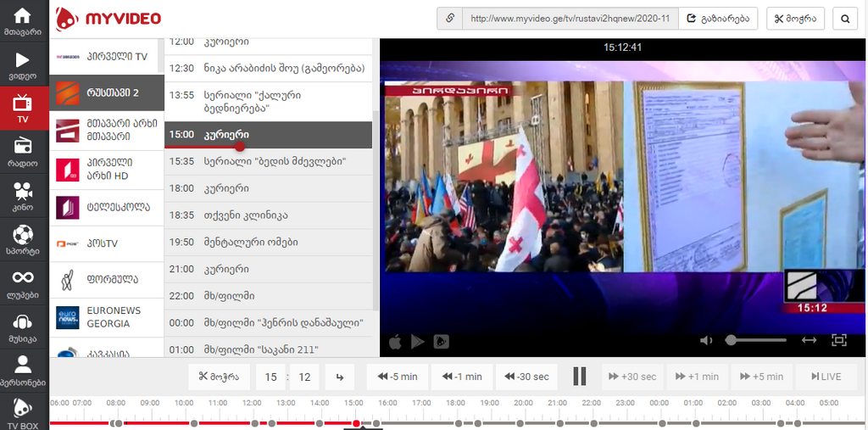The width and height of the screenshot is (868, 430).
Task: Click the video URL field
Action: pos(570,19)
